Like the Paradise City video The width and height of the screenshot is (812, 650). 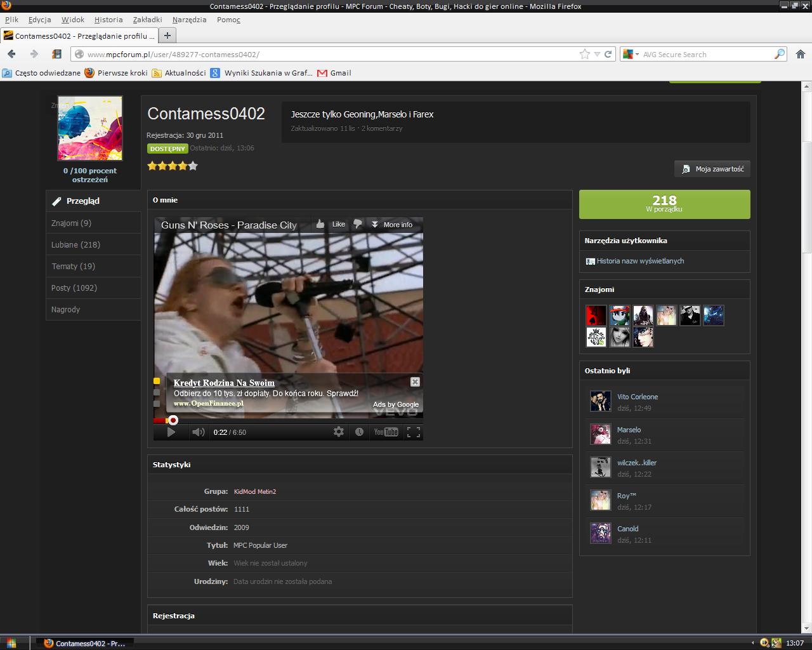(x=331, y=224)
